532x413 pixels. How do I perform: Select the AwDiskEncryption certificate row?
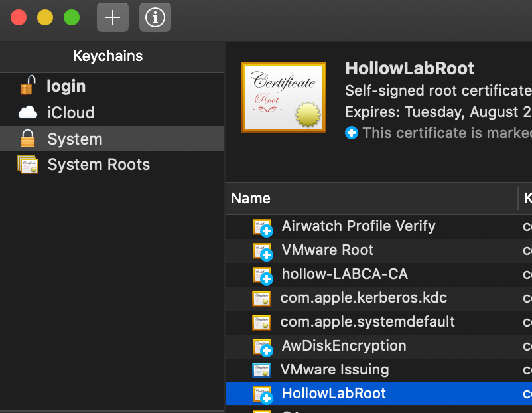pos(344,346)
